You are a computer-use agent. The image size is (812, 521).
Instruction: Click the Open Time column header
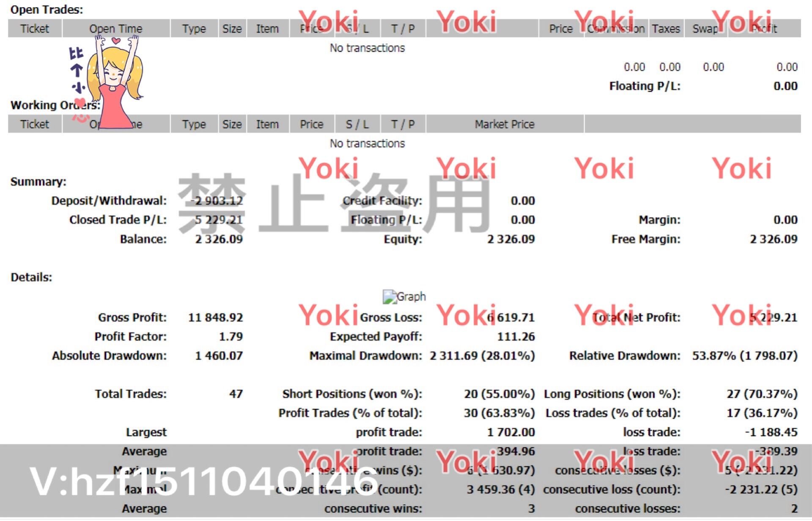click(115, 29)
